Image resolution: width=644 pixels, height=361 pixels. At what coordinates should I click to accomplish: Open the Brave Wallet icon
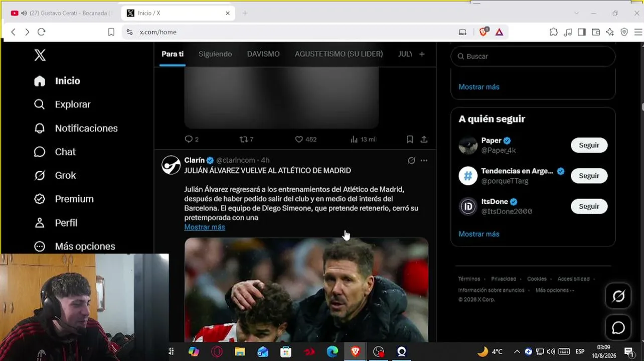[x=596, y=32]
